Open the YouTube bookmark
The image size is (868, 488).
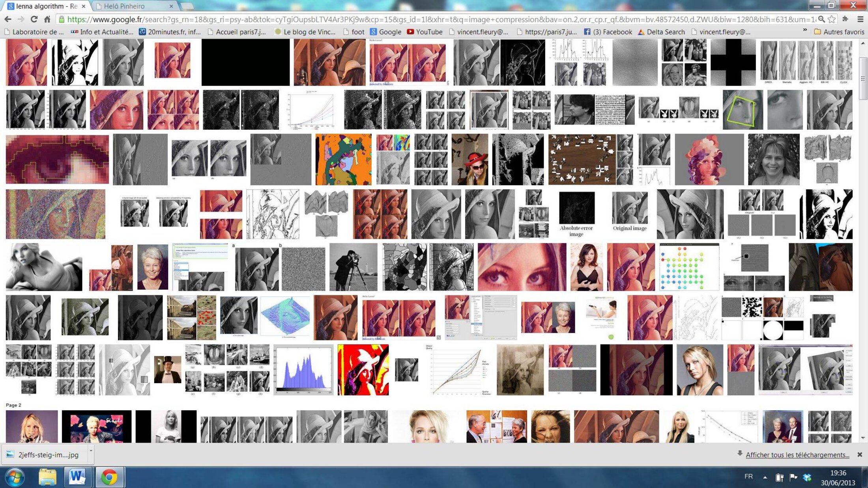425,32
